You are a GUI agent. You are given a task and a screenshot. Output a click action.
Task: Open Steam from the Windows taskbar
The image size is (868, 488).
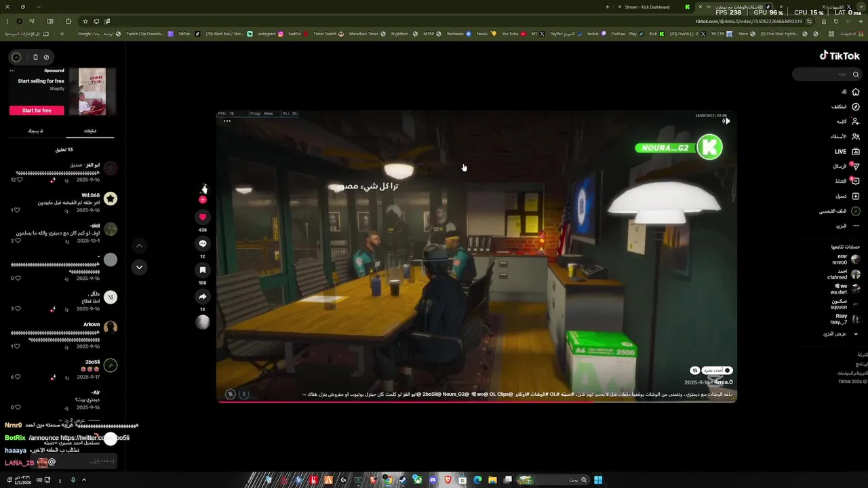(403, 480)
